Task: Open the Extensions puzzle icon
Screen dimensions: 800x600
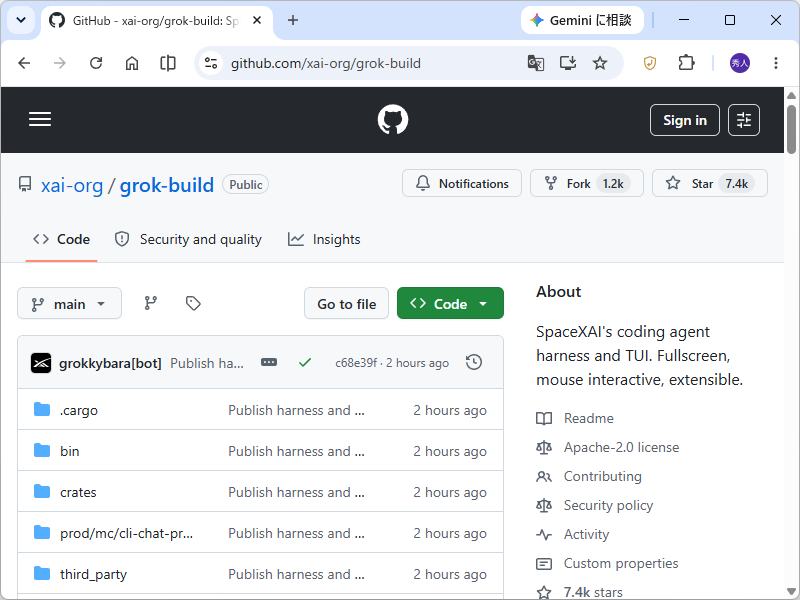Action: 686,63
